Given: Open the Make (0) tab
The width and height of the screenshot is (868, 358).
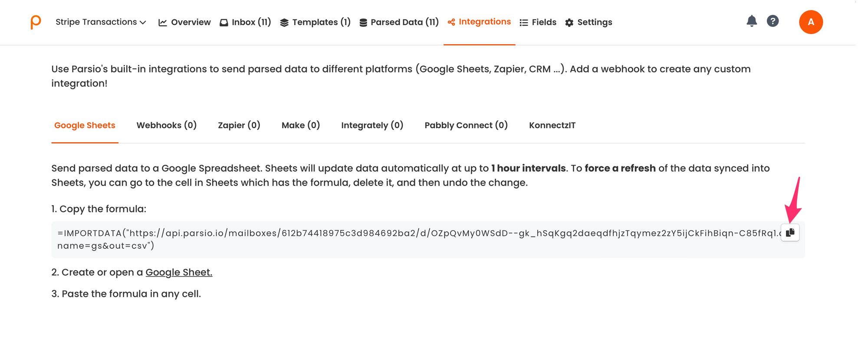Looking at the screenshot, I should pyautogui.click(x=301, y=125).
